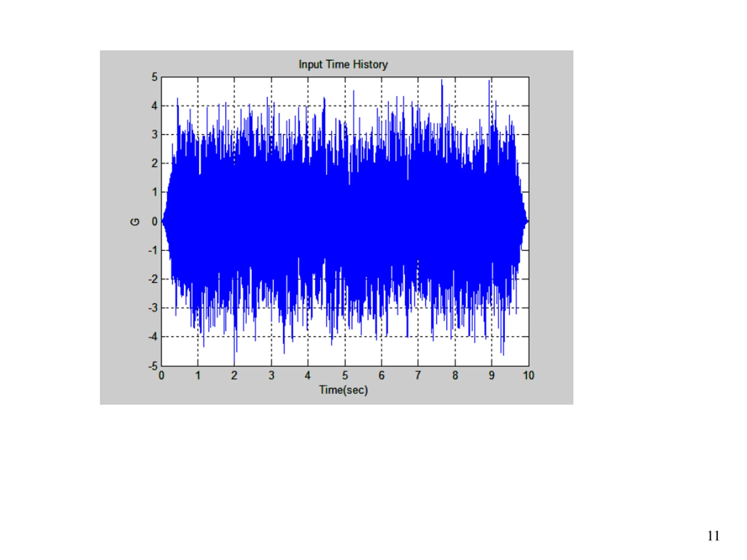Click the y-axis tick label 3

click(154, 135)
